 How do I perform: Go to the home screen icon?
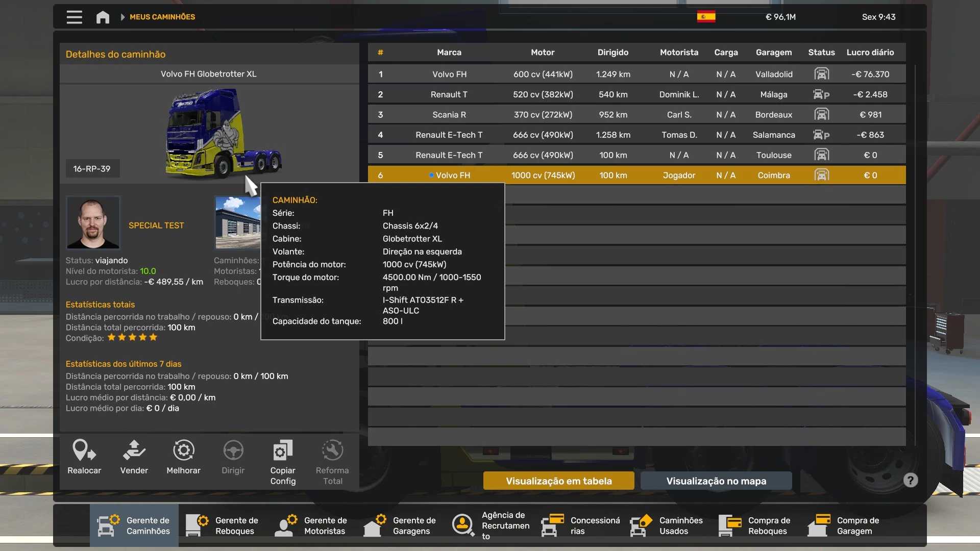[103, 17]
